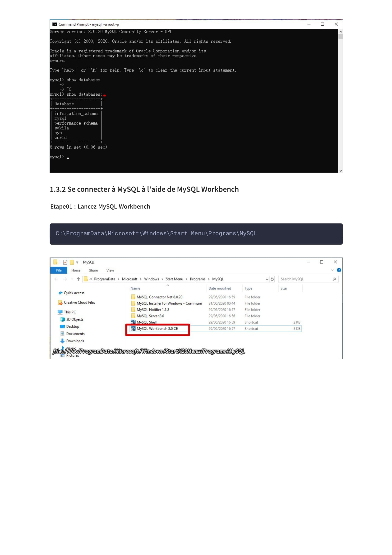392x555 pixels.
Task: Click the Back arrow in Explorer
Action: click(x=56, y=279)
